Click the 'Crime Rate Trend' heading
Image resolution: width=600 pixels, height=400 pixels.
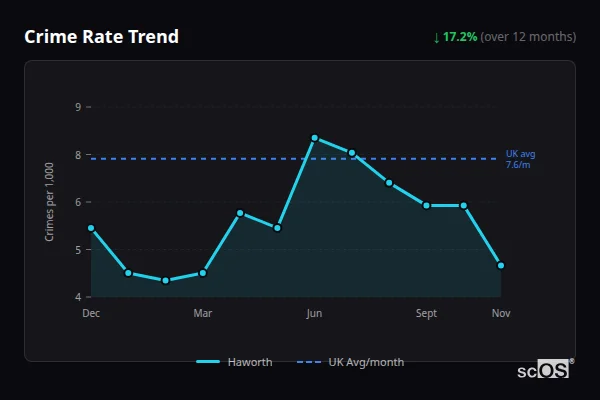(x=101, y=37)
